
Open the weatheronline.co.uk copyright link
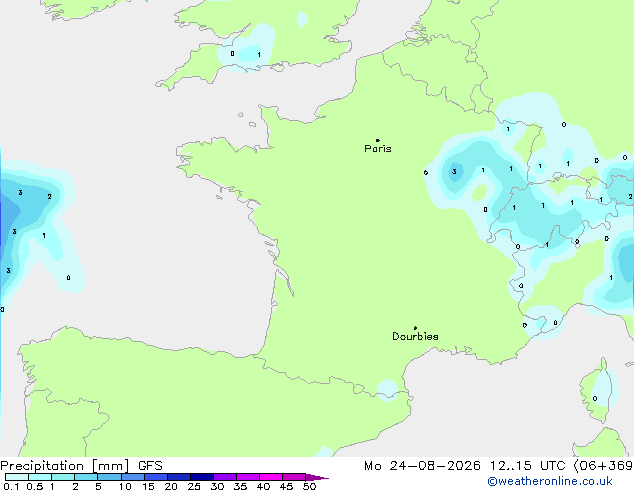click(x=550, y=481)
